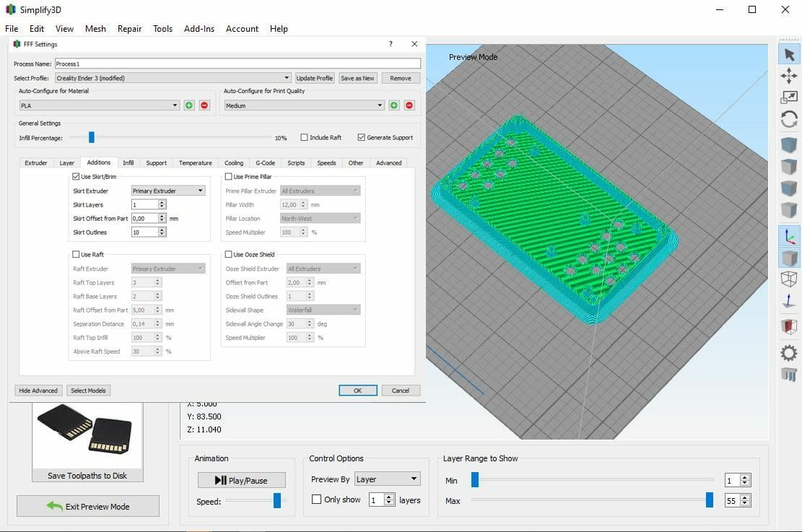The width and height of the screenshot is (802, 532).
Task: Switch to the Support tab
Action: point(156,162)
